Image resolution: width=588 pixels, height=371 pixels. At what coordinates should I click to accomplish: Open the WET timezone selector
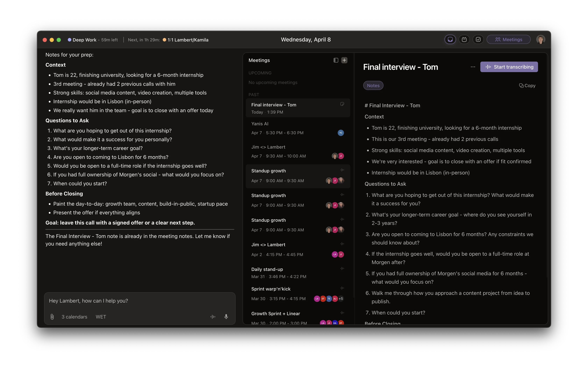click(101, 317)
